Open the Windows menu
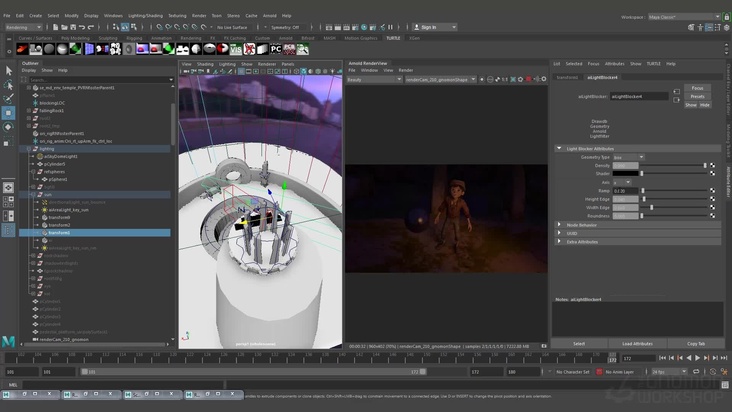 click(113, 15)
